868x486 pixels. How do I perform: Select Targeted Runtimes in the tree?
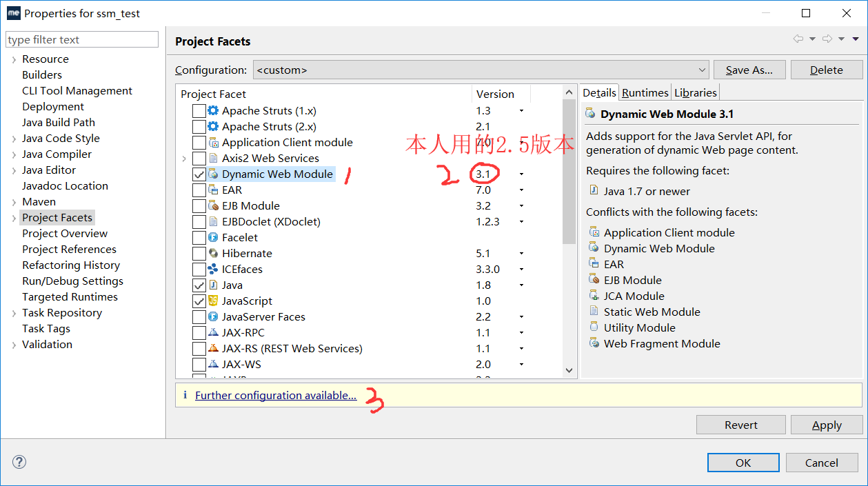(70, 296)
